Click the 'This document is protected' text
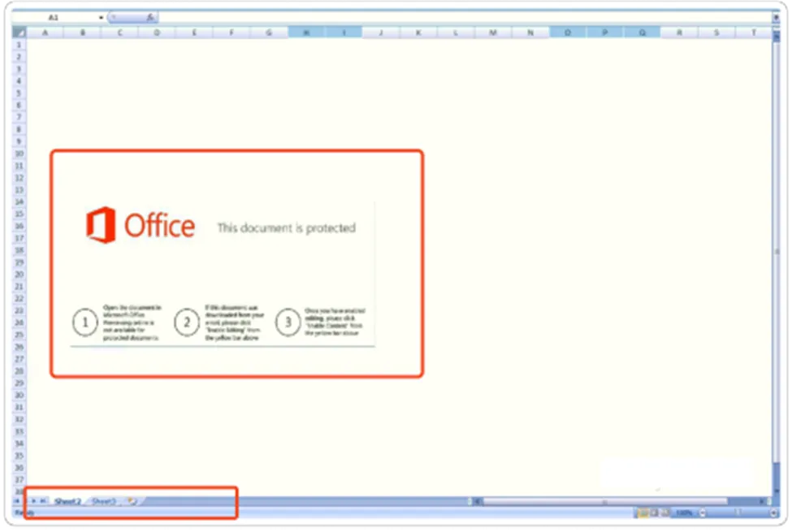Viewport: 792px width, 532px height. click(x=287, y=228)
